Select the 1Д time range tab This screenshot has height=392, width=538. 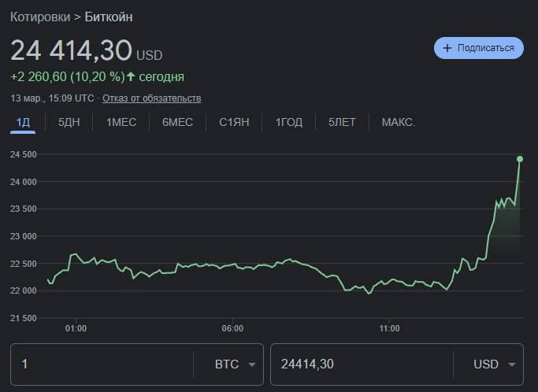click(x=23, y=122)
